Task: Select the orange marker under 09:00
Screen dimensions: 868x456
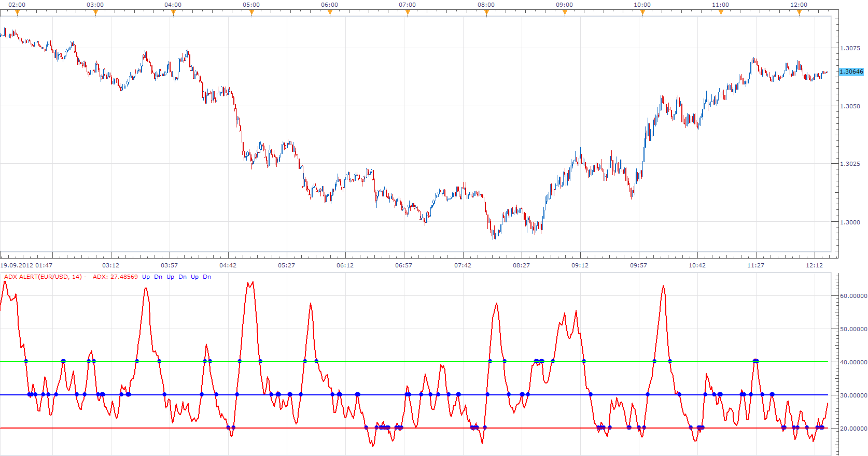Action: [x=565, y=13]
